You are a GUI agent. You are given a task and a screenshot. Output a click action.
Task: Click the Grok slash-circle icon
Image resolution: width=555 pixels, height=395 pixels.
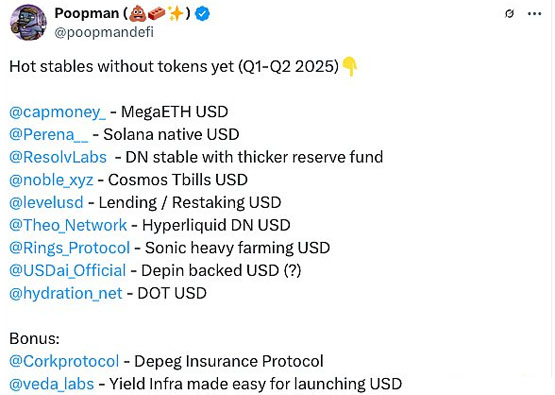[509, 14]
